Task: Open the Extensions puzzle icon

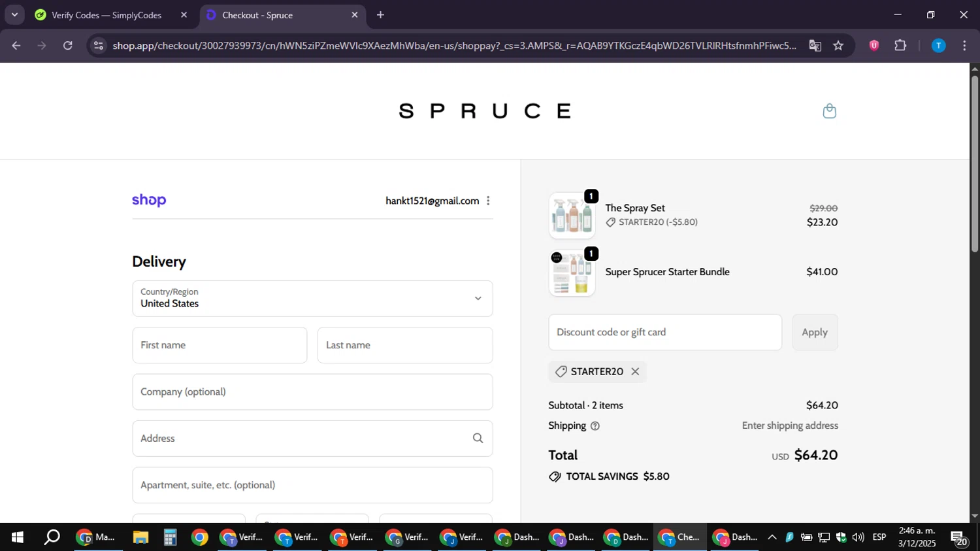Action: coord(900,46)
